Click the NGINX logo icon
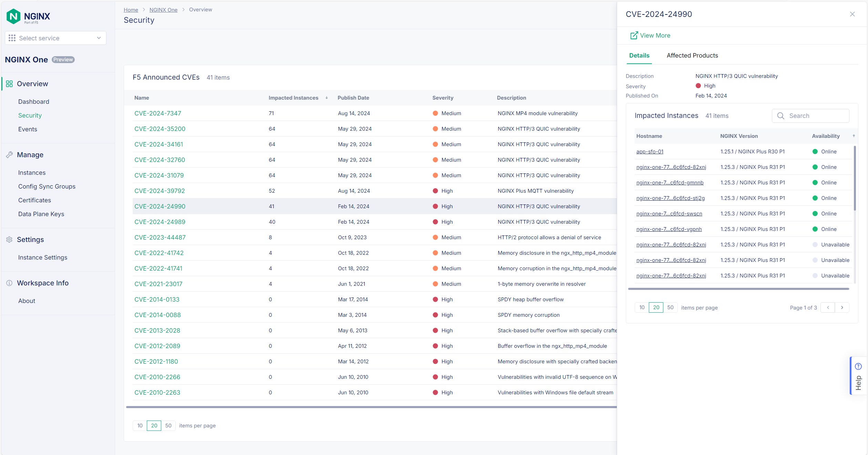The height and width of the screenshot is (455, 868). click(x=13, y=16)
